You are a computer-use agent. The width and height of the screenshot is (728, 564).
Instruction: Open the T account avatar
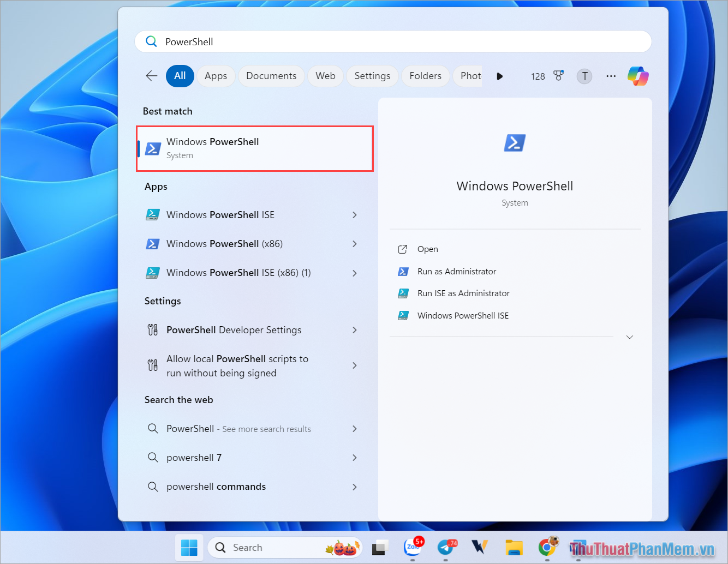pos(584,76)
